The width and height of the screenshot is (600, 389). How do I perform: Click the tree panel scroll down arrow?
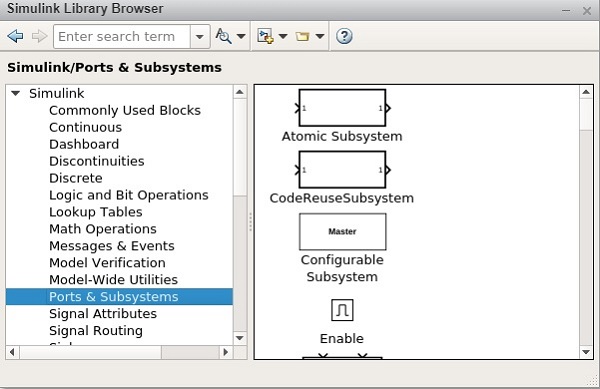[x=240, y=338]
